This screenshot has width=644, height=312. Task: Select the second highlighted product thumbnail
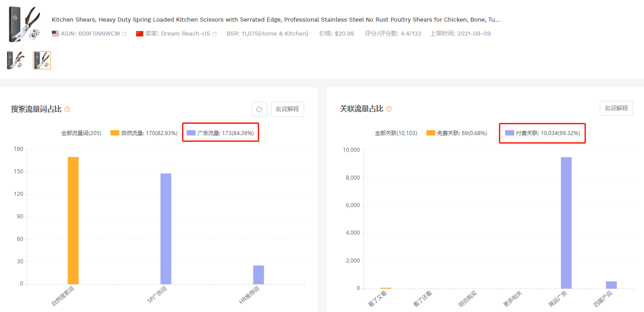42,60
